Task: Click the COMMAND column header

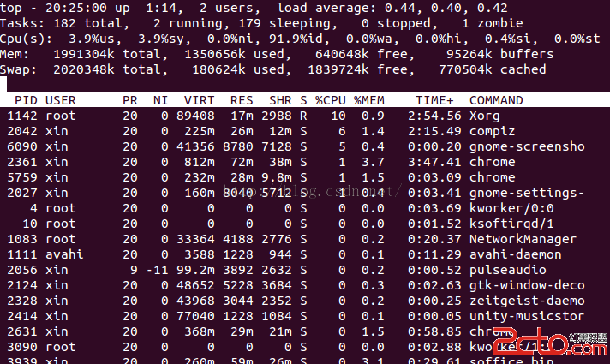Action: tap(496, 100)
